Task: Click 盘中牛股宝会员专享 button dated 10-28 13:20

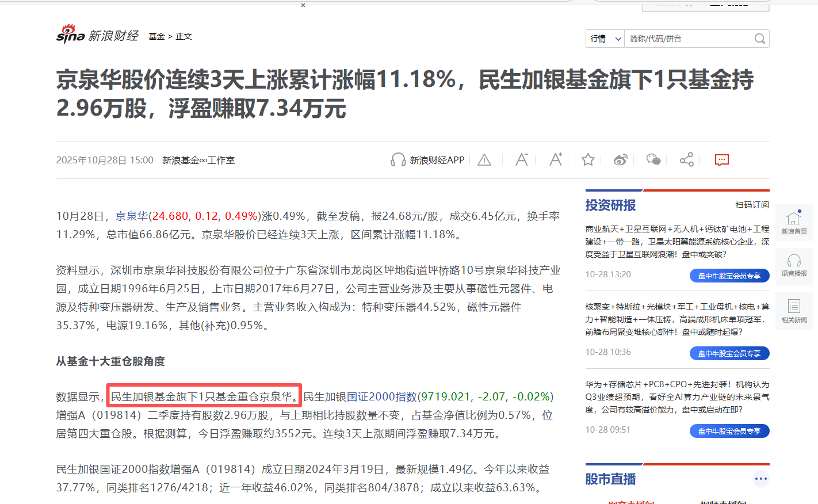Action: 729,276
